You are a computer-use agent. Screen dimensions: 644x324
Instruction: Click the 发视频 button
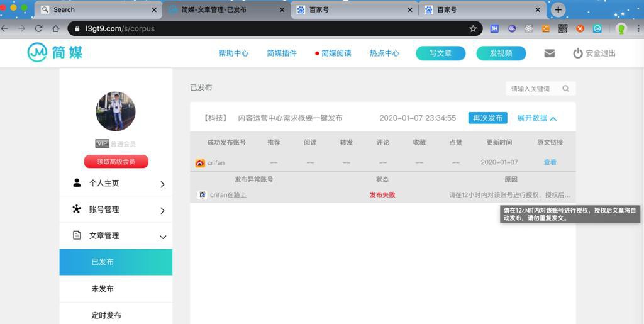[x=501, y=53]
